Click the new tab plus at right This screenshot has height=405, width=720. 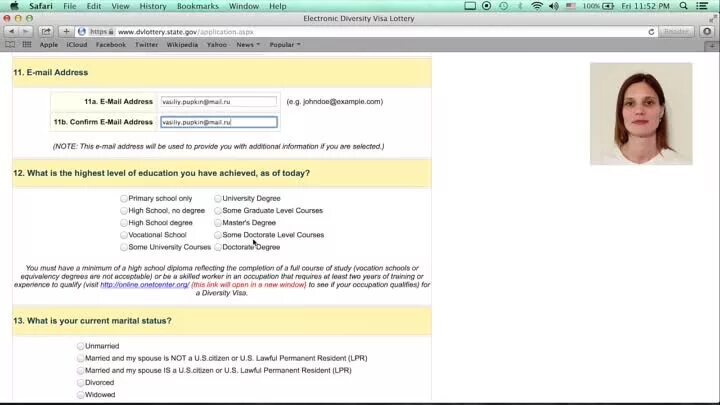click(x=712, y=45)
